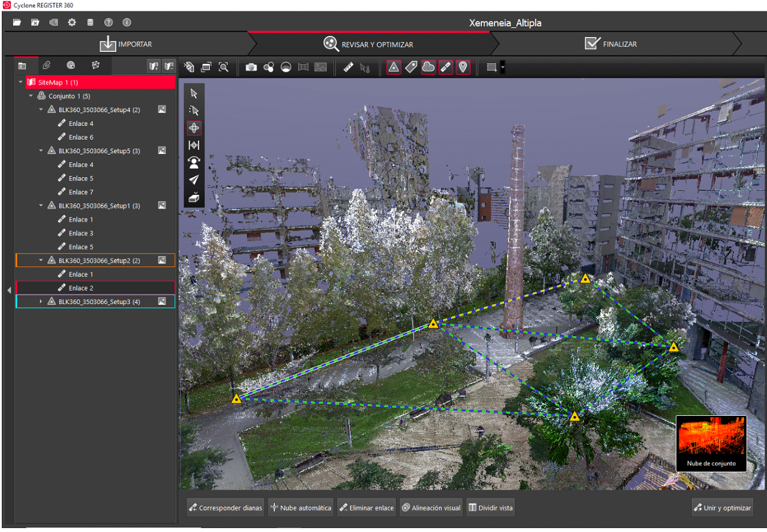Open the settings gear icon
This screenshot has width=767, height=532.
pyautogui.click(x=72, y=23)
